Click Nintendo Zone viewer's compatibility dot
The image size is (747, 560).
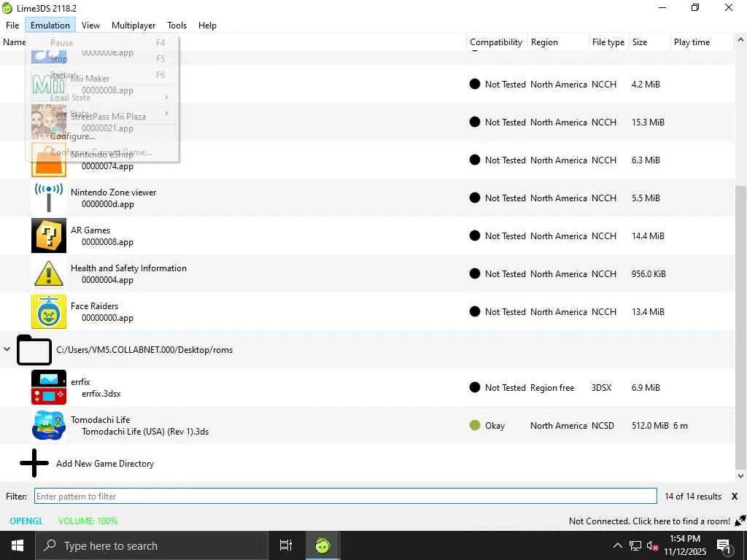[474, 198]
